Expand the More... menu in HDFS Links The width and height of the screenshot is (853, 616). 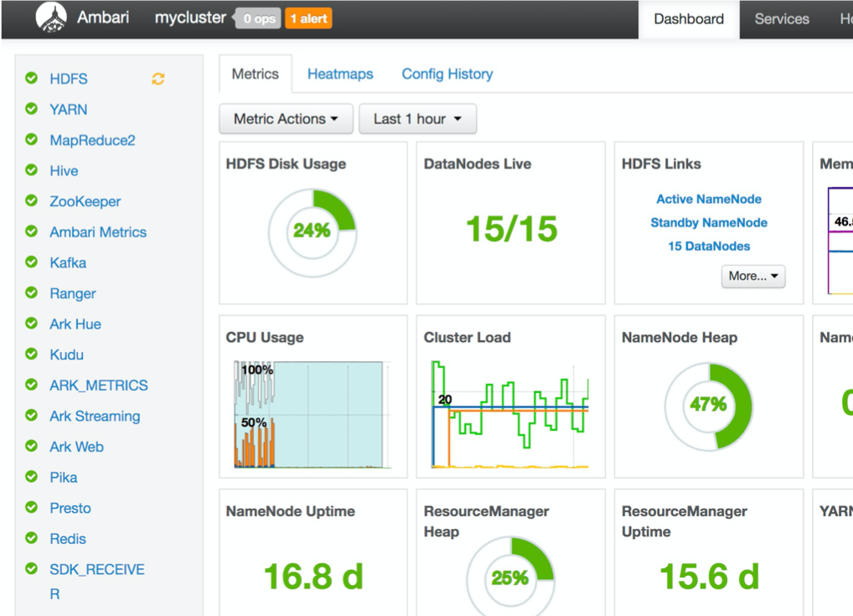click(753, 276)
